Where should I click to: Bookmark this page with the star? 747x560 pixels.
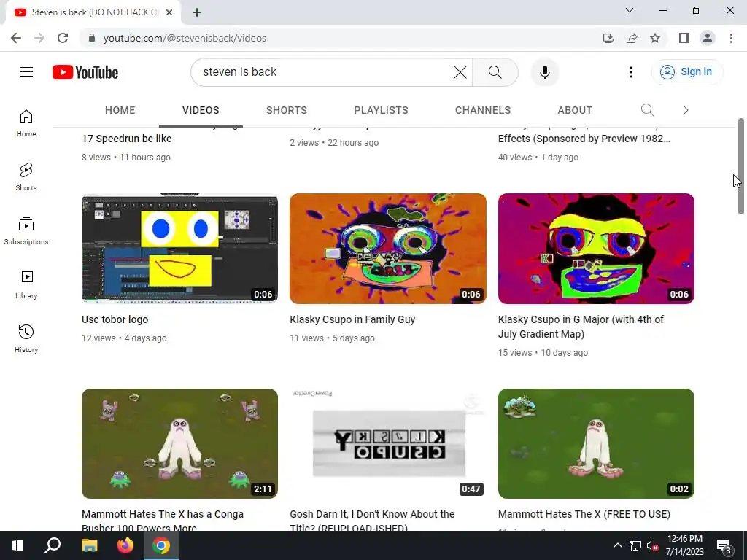655,38
